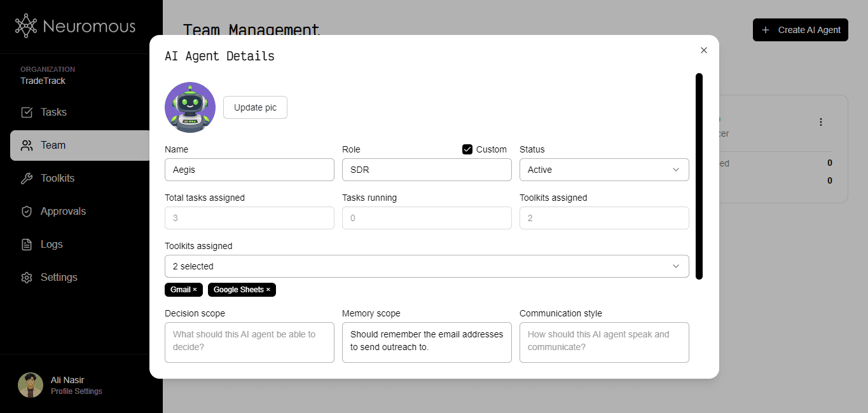Click the AI Agent Details heading
868x413 pixels.
point(219,56)
